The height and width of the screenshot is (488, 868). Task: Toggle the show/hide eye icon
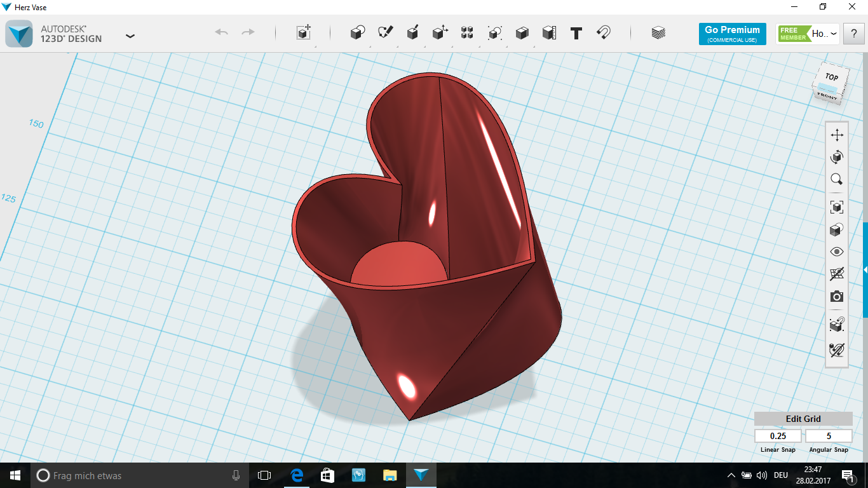pyautogui.click(x=837, y=252)
